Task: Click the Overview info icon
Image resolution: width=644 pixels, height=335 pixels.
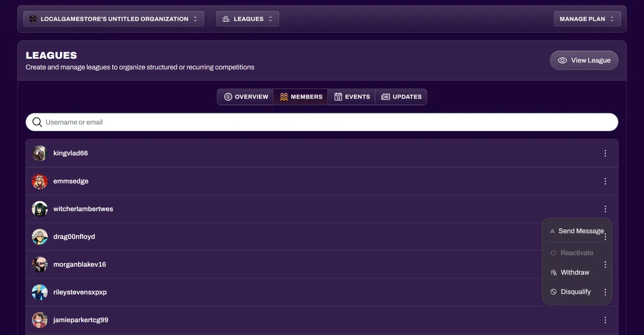Action: pos(228,97)
